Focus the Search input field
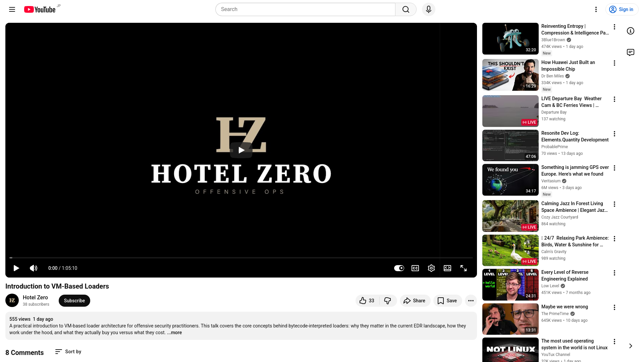 [305, 9]
